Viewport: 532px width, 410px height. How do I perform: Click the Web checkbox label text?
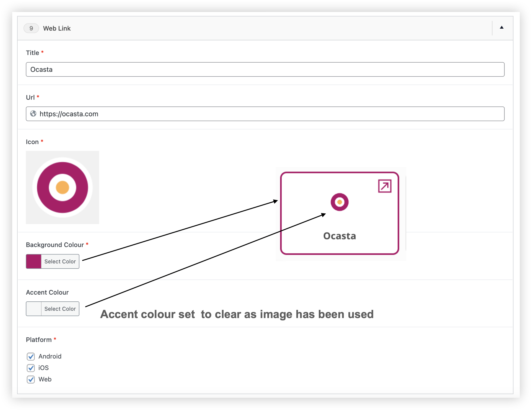pyautogui.click(x=45, y=379)
